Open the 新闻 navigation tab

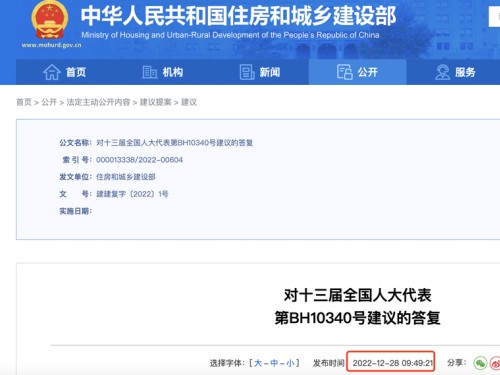260,72
